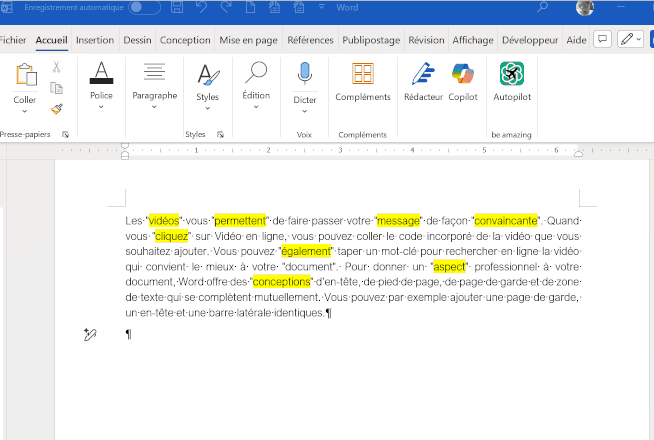Click the highlighted word "convaincante"
This screenshot has width=654, height=440.
tap(506, 220)
